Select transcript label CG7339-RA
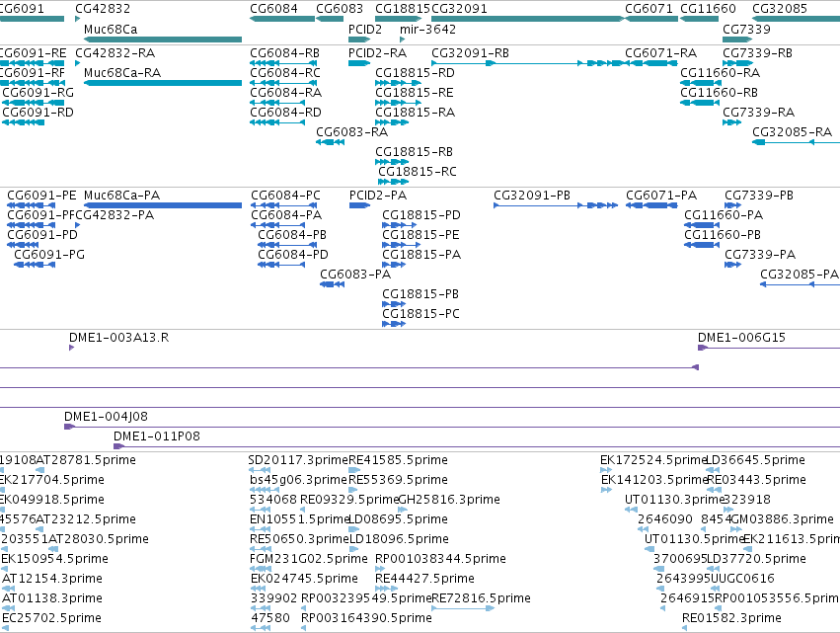The height and width of the screenshot is (633, 840). (x=759, y=113)
